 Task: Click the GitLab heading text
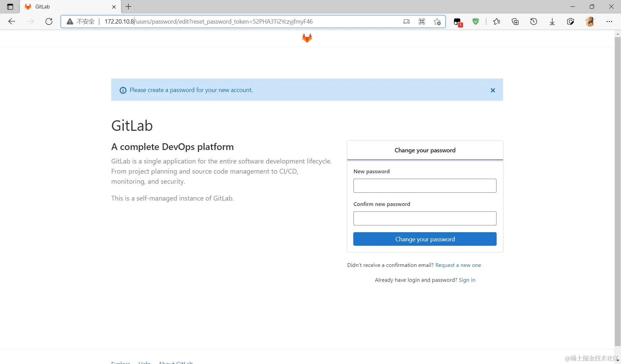(x=132, y=126)
